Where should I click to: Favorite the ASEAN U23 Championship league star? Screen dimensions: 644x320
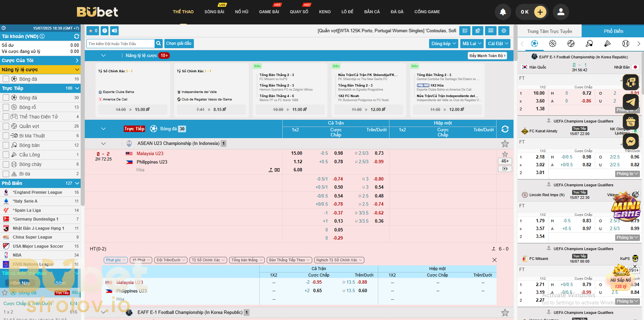point(505,144)
